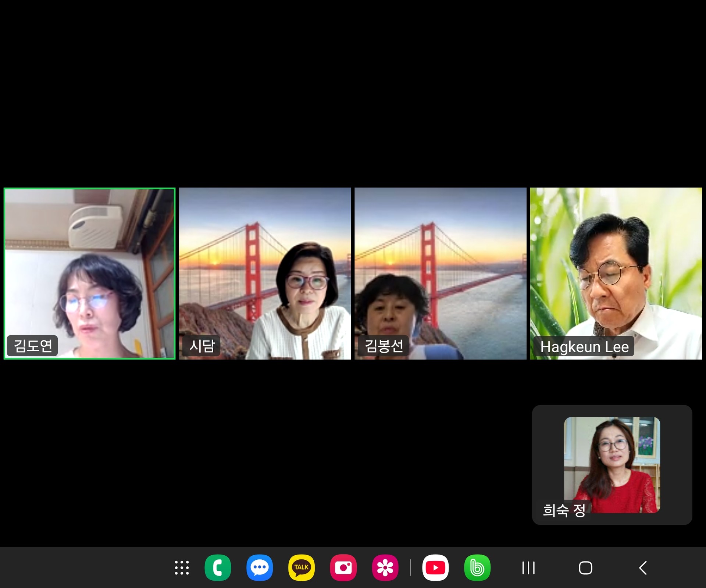The width and height of the screenshot is (706, 588).
Task: Tap the Hagkeun Lee name label
Action: click(x=584, y=346)
